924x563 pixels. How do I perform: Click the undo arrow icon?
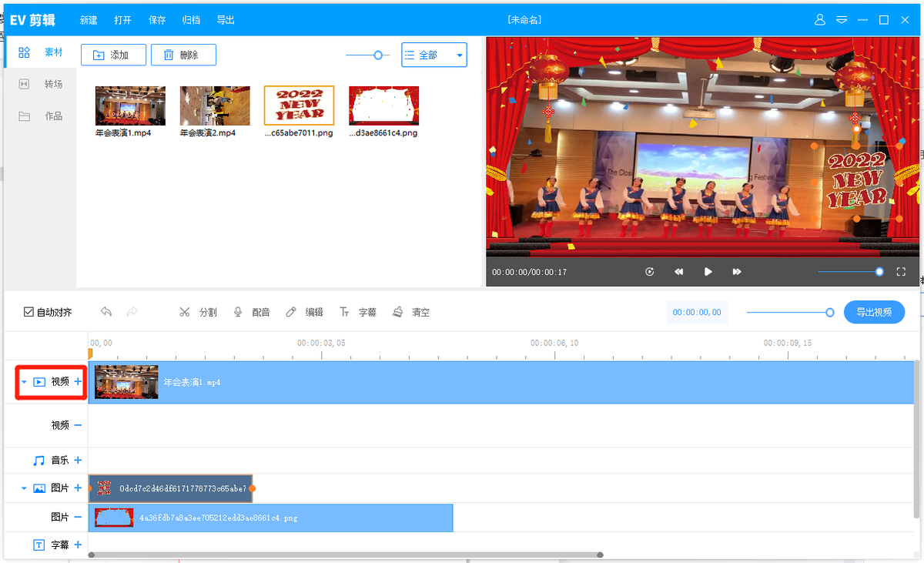coord(106,312)
